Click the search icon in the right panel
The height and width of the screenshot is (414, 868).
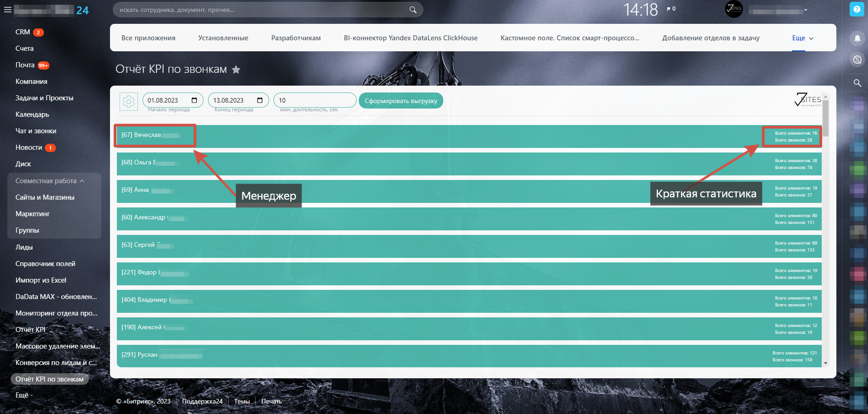point(857,83)
